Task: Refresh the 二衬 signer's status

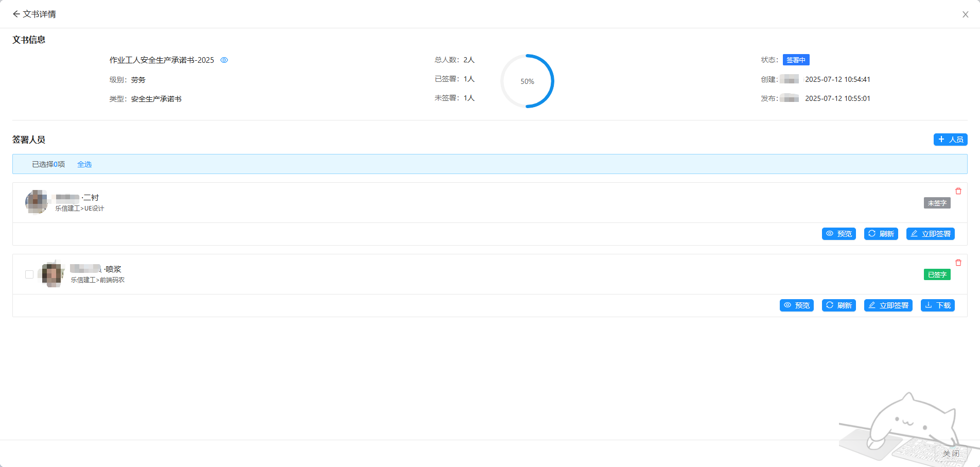Action: (x=881, y=234)
